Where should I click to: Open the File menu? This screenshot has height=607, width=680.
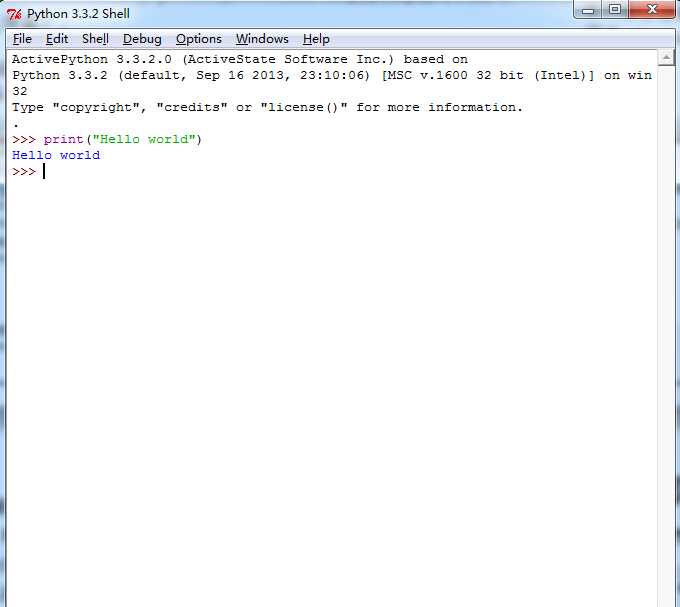[x=22, y=39]
